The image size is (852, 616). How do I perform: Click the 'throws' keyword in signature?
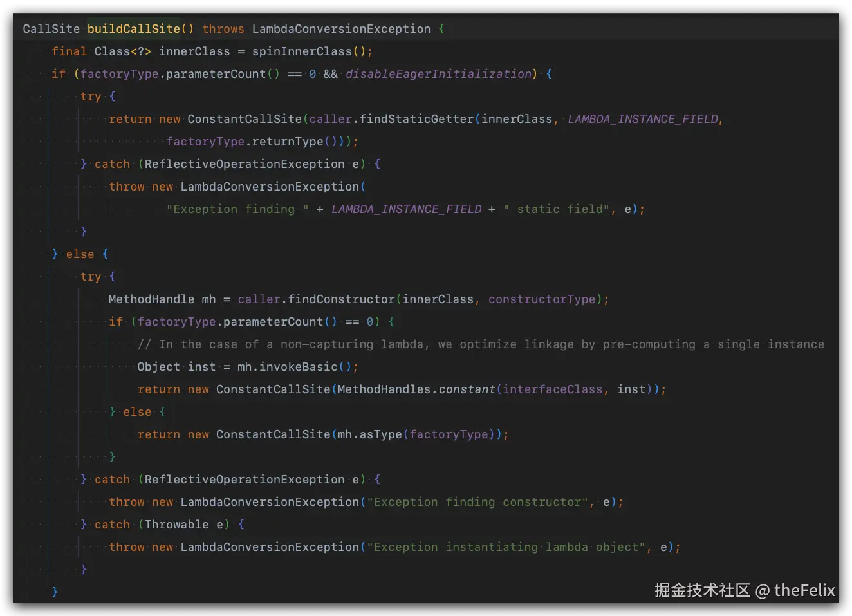click(223, 29)
